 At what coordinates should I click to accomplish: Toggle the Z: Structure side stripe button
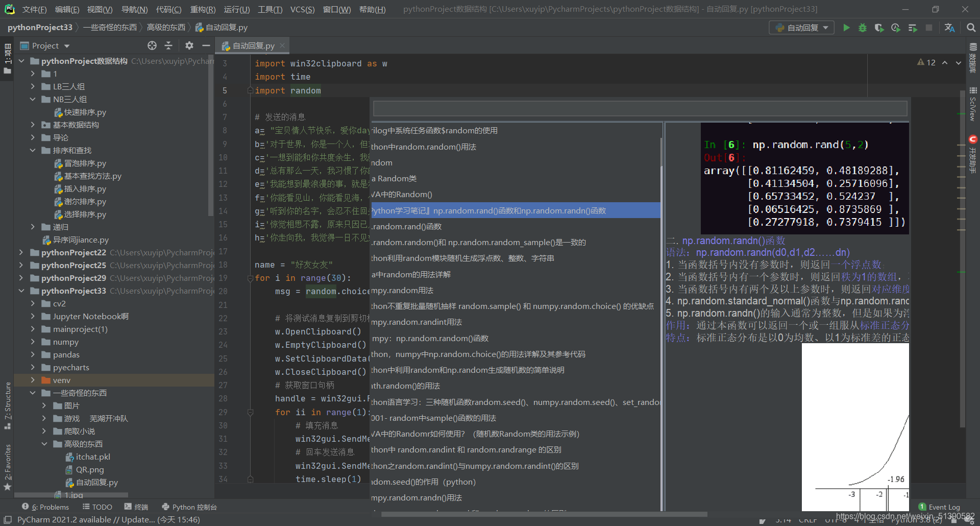coord(7,405)
